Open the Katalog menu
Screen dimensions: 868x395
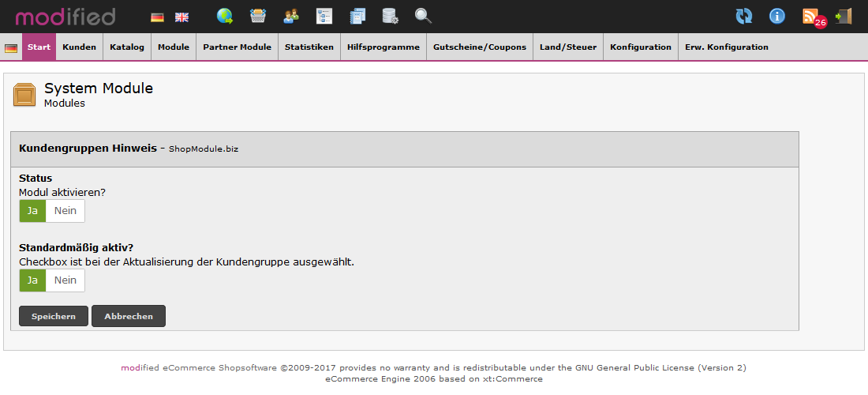(127, 47)
